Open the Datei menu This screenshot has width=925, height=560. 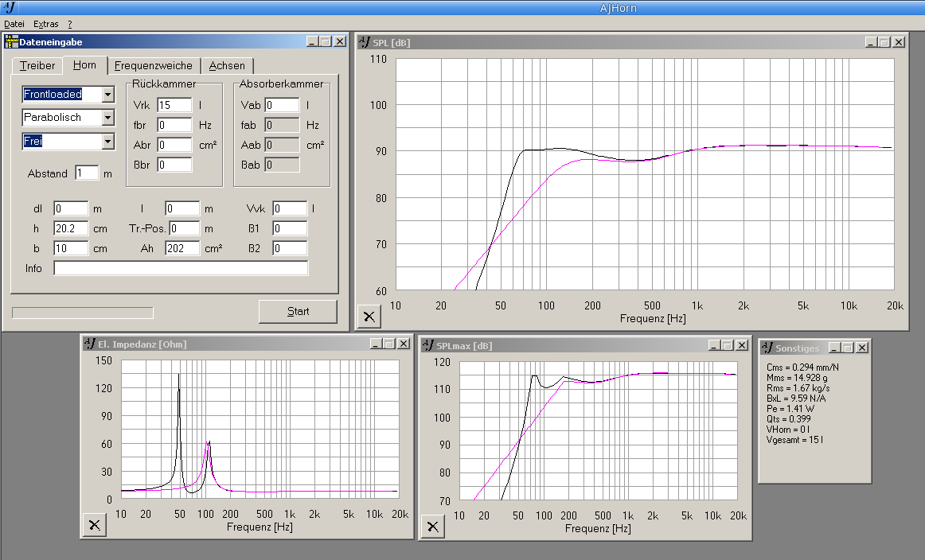pyautogui.click(x=14, y=24)
